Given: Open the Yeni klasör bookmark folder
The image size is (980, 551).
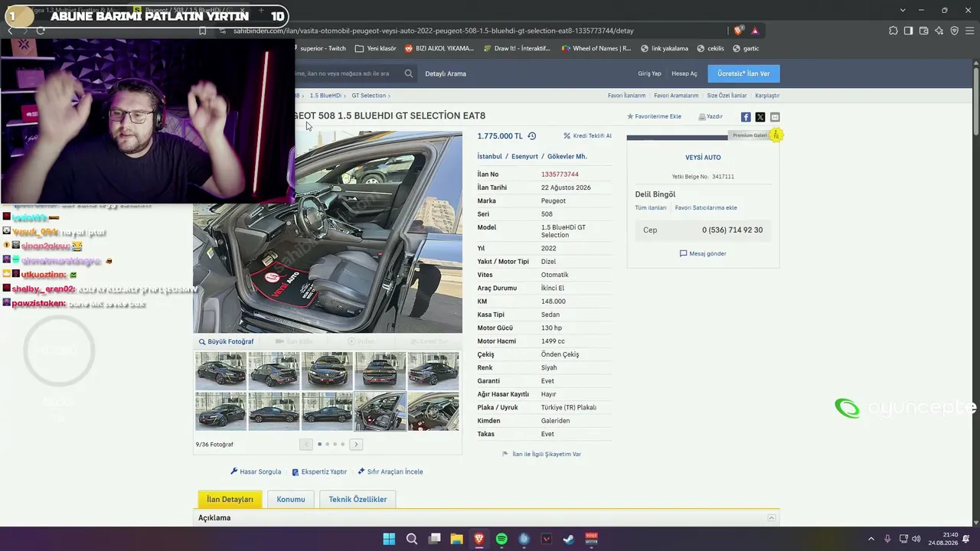Looking at the screenshot, I should pos(376,48).
